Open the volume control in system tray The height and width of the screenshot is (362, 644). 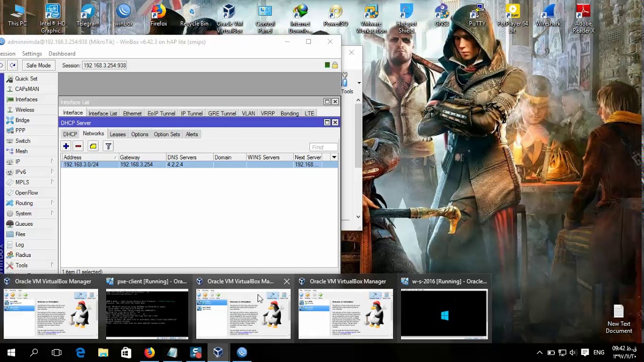(x=573, y=353)
